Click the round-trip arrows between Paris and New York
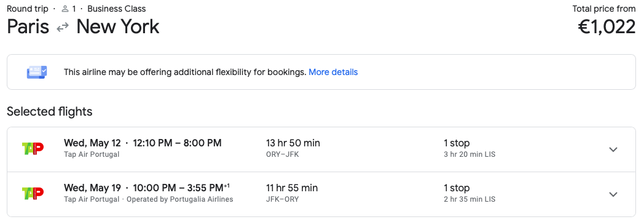 [x=63, y=28]
